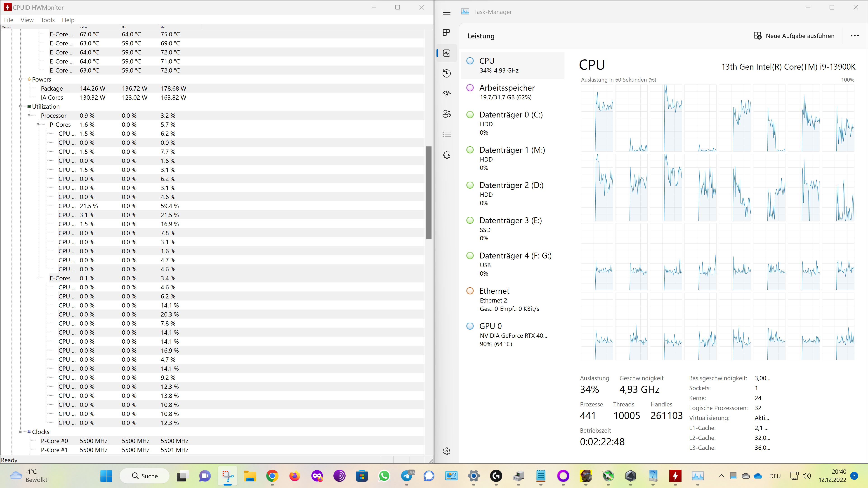
Task: Open Startup apps page icon
Action: point(446,94)
